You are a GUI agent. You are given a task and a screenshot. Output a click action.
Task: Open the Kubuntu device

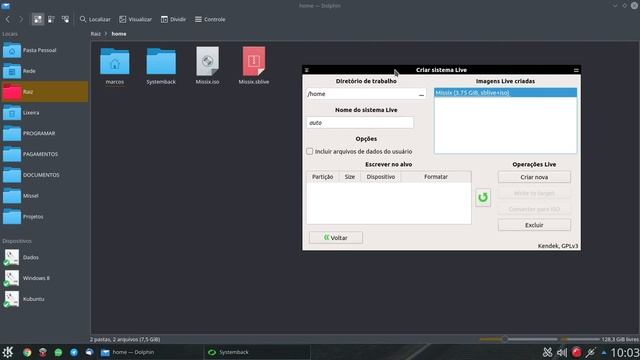44,299
